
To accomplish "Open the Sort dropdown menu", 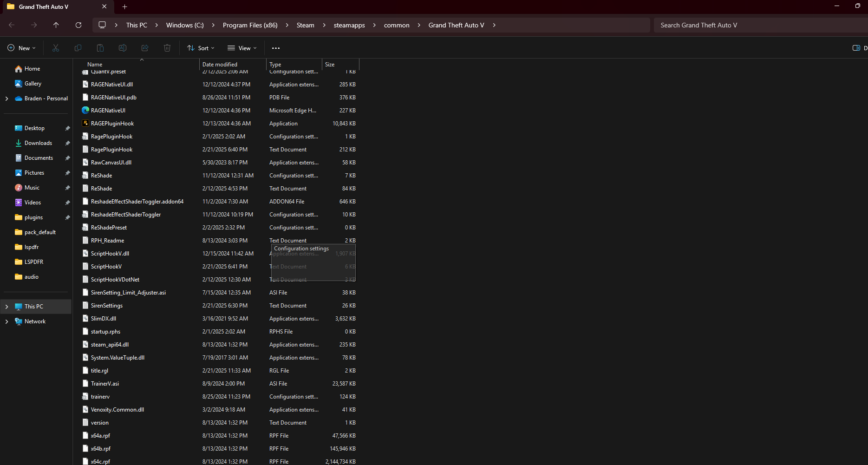I will coord(201,48).
